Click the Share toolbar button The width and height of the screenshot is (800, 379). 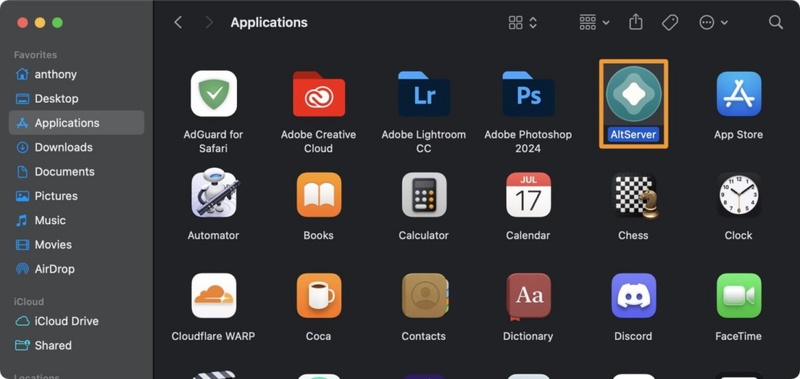coord(635,22)
